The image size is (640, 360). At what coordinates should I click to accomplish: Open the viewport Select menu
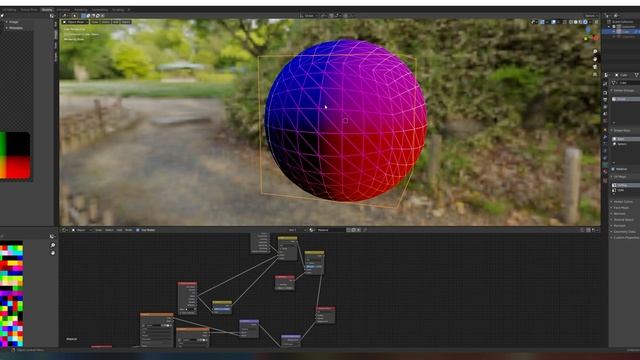click(105, 22)
